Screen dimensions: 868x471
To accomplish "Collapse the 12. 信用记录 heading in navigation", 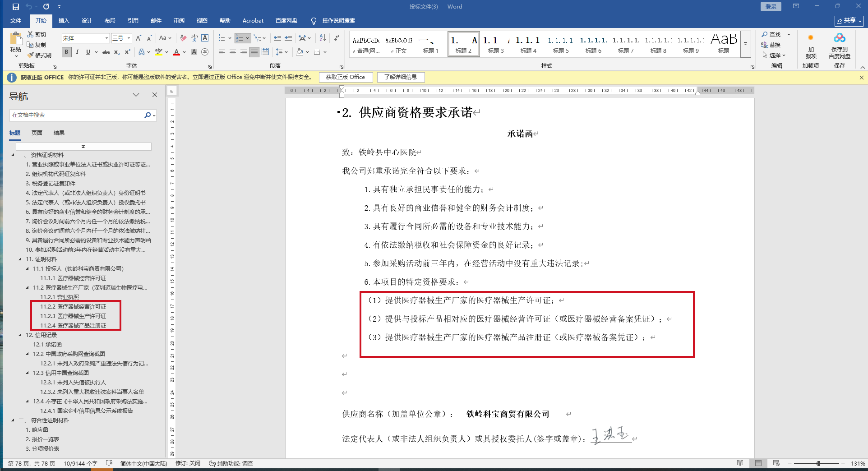I will (20, 335).
